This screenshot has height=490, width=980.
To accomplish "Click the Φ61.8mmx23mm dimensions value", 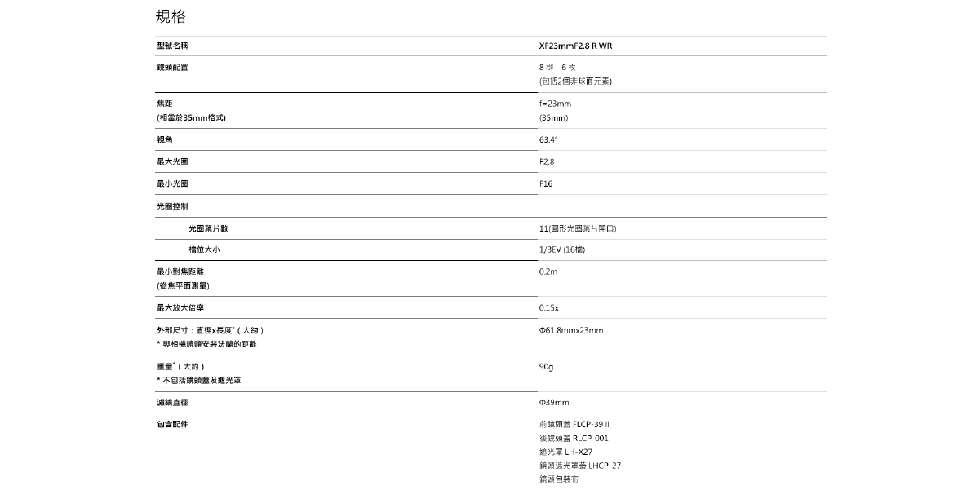I will coord(570,330).
